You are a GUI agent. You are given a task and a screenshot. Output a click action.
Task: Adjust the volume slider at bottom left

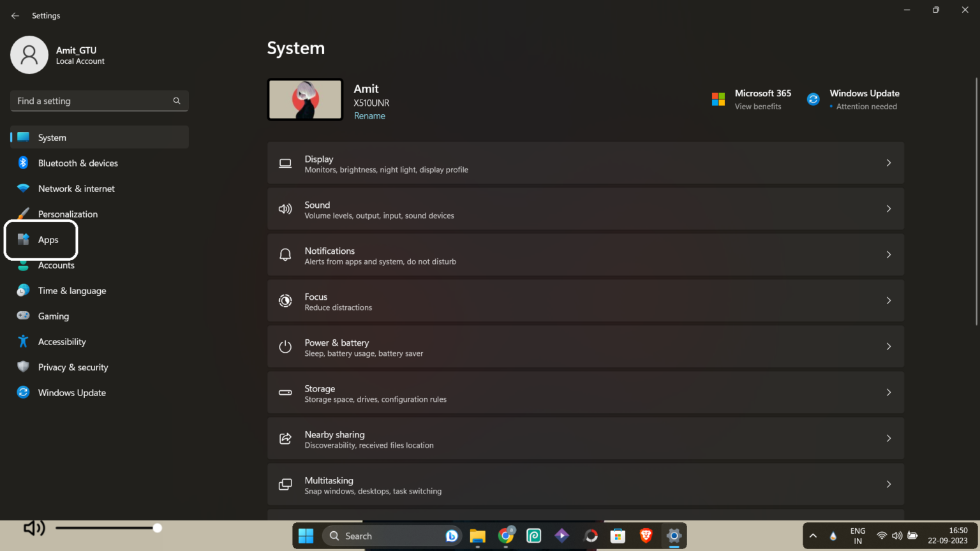(x=156, y=527)
